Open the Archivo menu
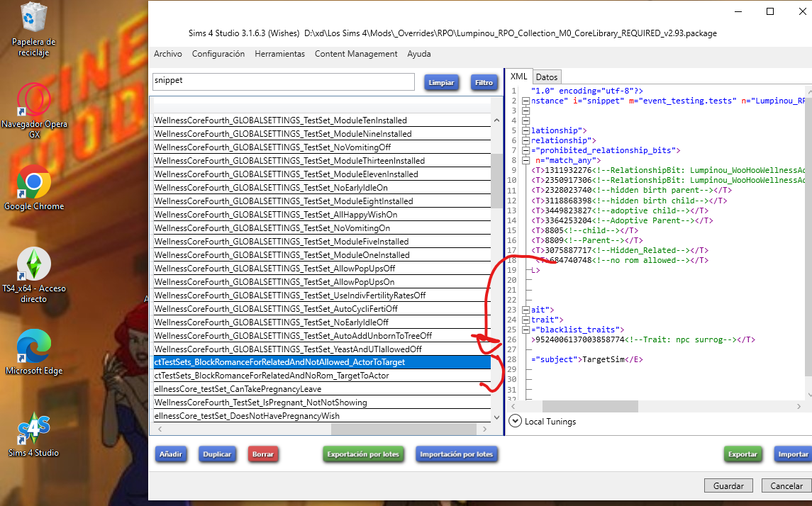Image resolution: width=812 pixels, height=506 pixels. tap(168, 54)
